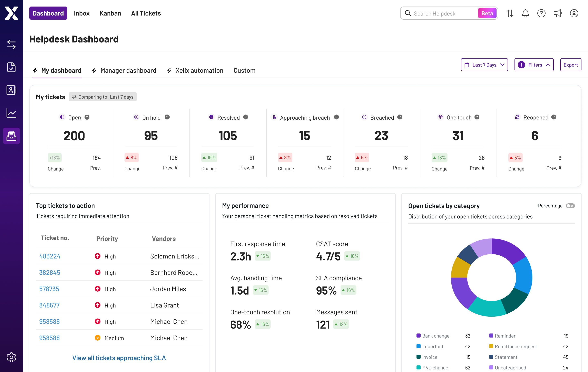Open the user profile icon
588x372 pixels.
[x=574, y=13]
